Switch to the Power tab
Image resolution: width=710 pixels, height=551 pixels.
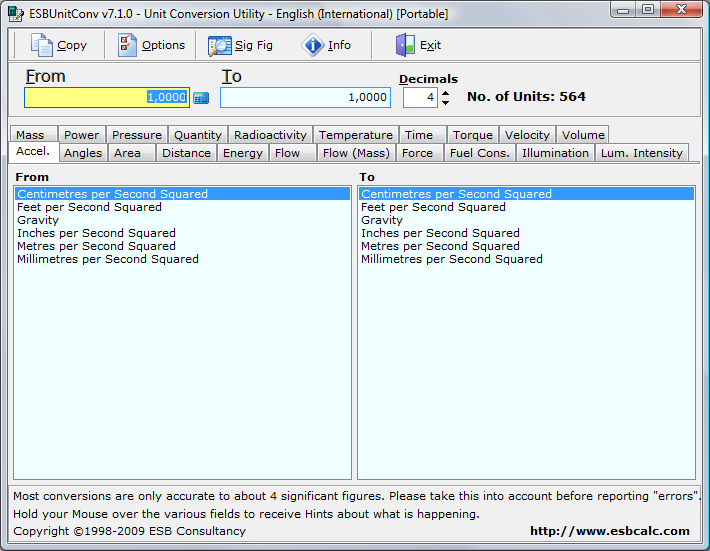click(82, 134)
